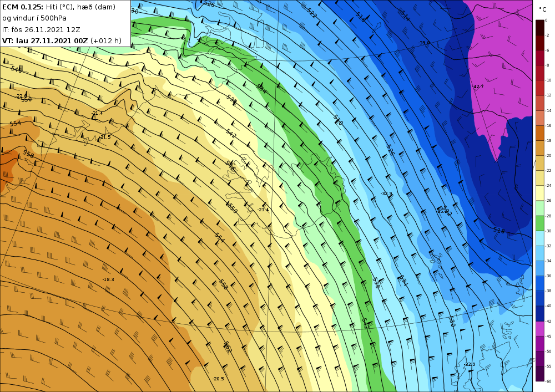Click the colorbar tick label "-45"
Viewport: 555px width, 392px height.
549,336
